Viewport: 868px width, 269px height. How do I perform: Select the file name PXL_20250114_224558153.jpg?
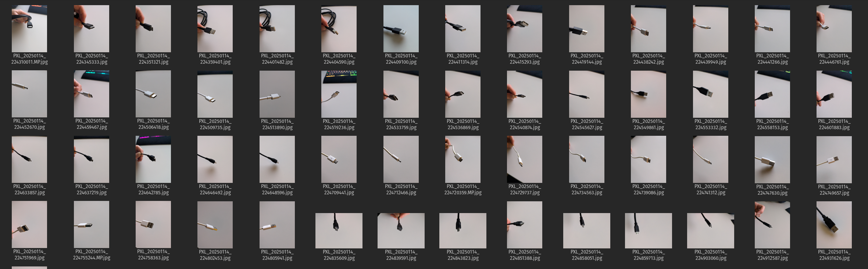pyautogui.click(x=772, y=124)
